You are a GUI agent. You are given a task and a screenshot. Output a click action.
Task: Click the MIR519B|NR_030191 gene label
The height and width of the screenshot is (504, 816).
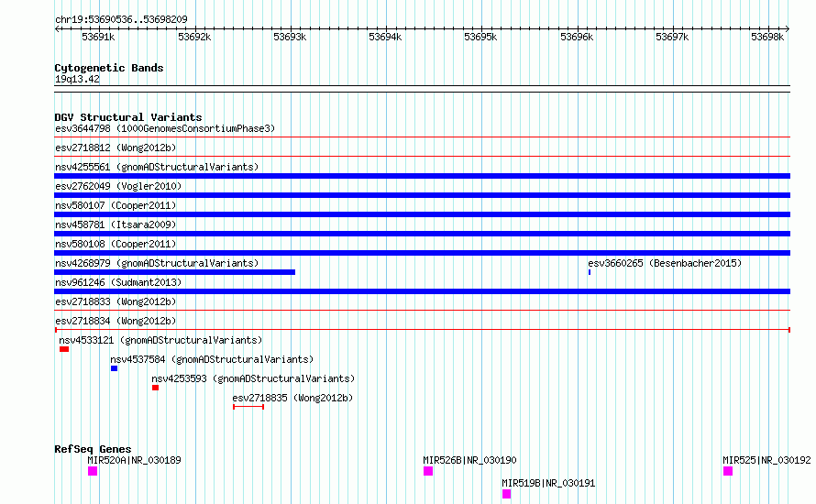(548, 483)
